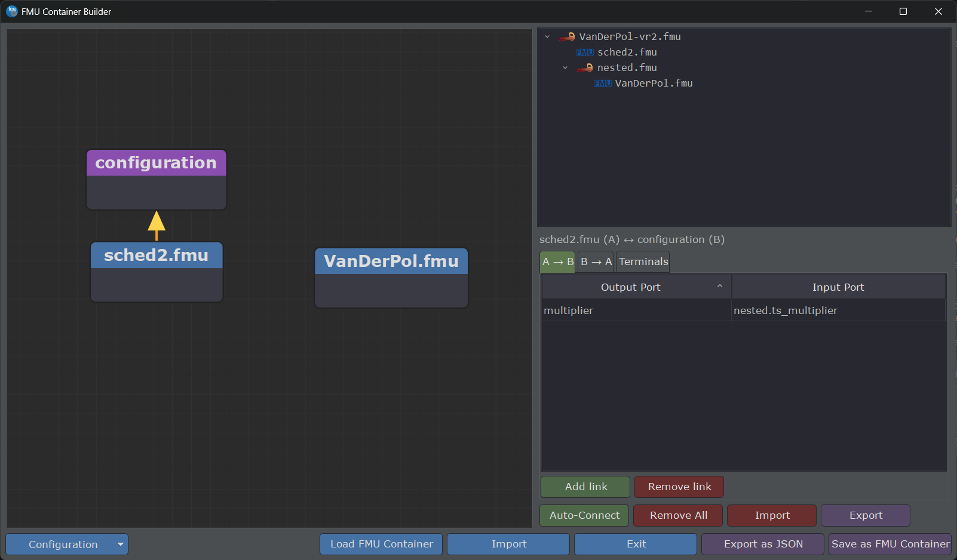Switch to the B → A tab

596,262
